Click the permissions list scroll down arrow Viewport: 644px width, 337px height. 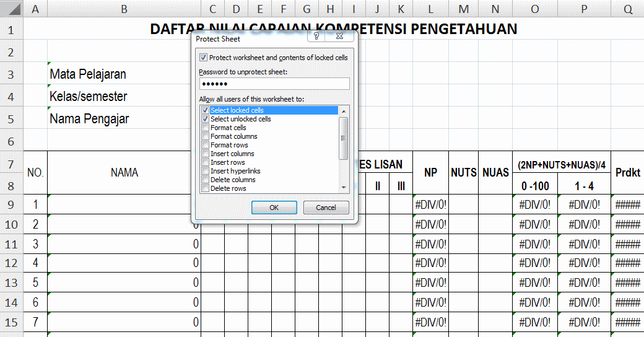[x=344, y=188]
